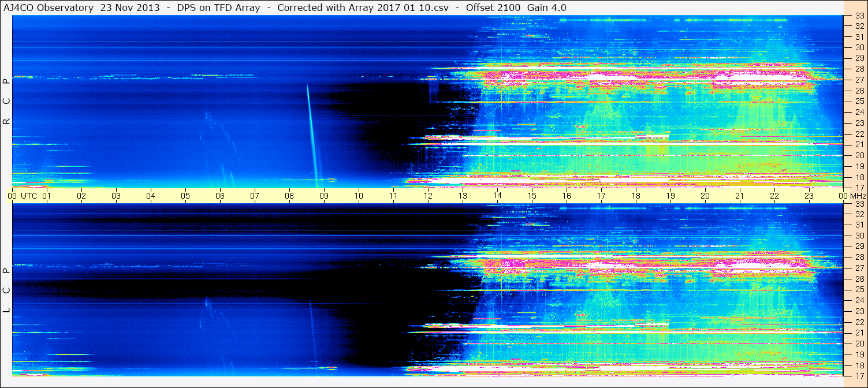
Task: Click the 28 MHz tick of RCP frequency scale
Action: coord(859,69)
